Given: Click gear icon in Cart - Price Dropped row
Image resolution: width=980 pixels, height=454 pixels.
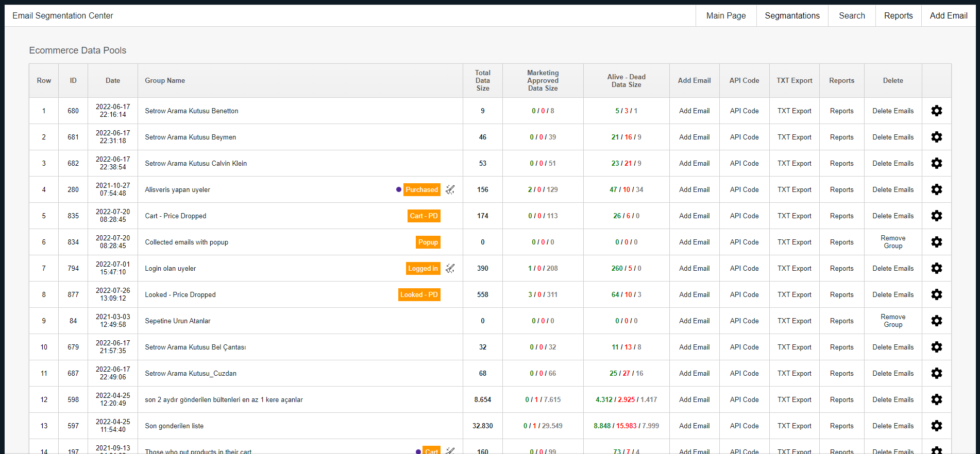Looking at the screenshot, I should click(x=937, y=216).
